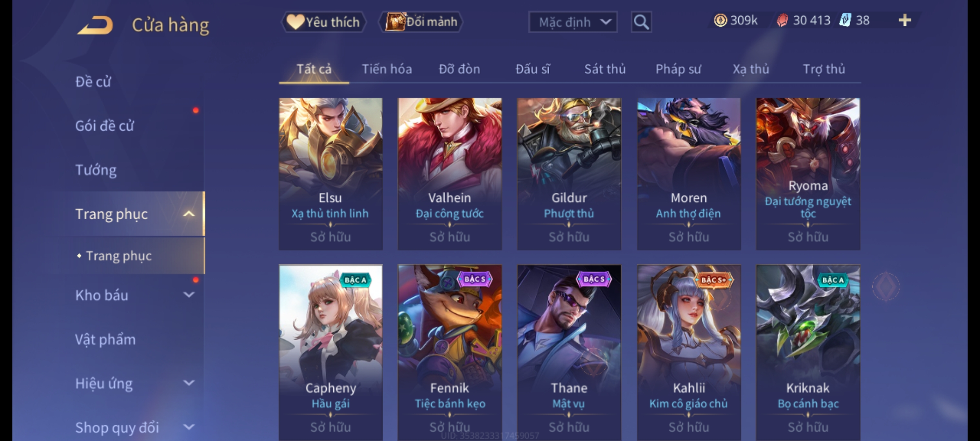980x441 pixels.
Task: Open Đổi mảnh fragment exchange chest
Action: [421, 22]
